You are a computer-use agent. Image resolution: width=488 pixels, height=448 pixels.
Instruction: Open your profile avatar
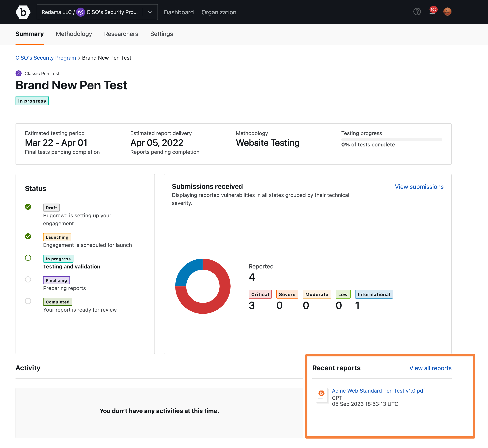pos(448,11)
